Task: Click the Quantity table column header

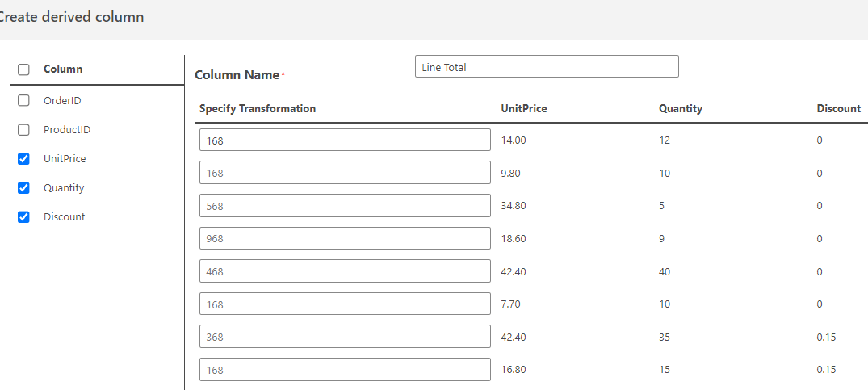Action: pos(680,109)
